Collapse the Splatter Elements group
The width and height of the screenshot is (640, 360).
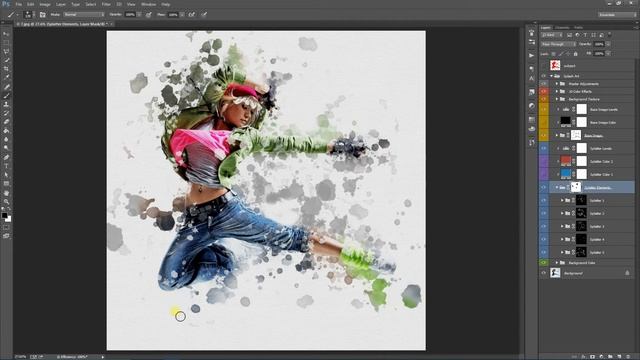[x=557, y=187]
